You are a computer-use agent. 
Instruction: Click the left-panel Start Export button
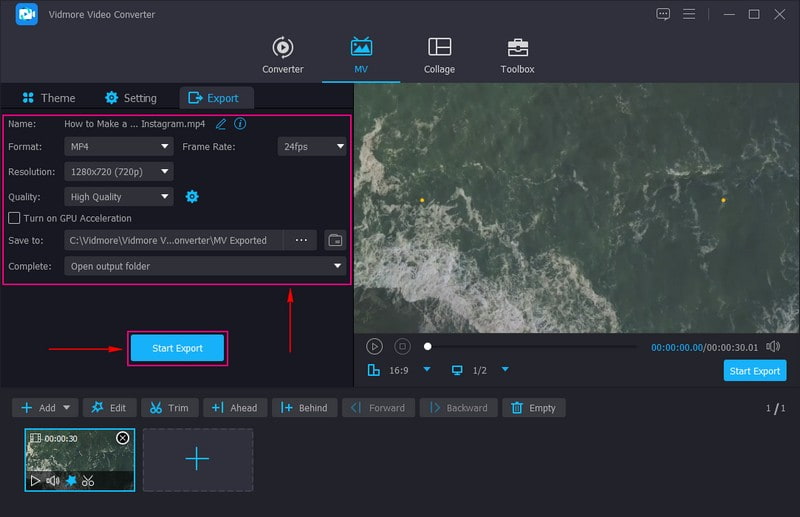(x=177, y=348)
